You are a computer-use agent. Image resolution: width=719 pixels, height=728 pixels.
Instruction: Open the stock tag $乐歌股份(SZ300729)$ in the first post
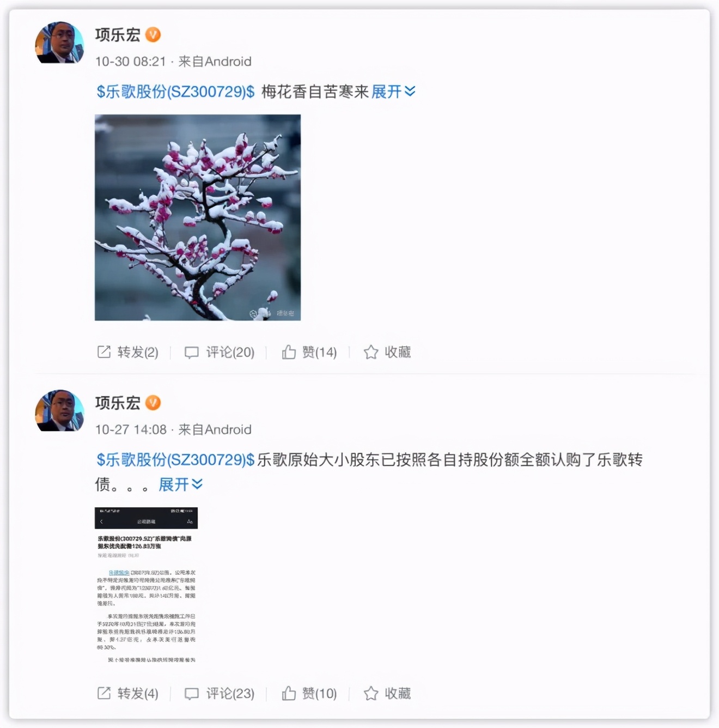175,92
